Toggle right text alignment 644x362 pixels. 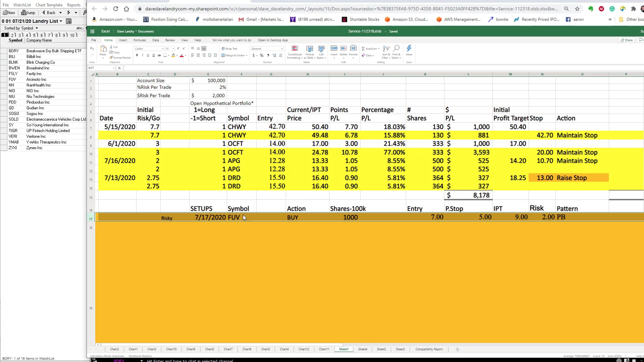(204, 55)
